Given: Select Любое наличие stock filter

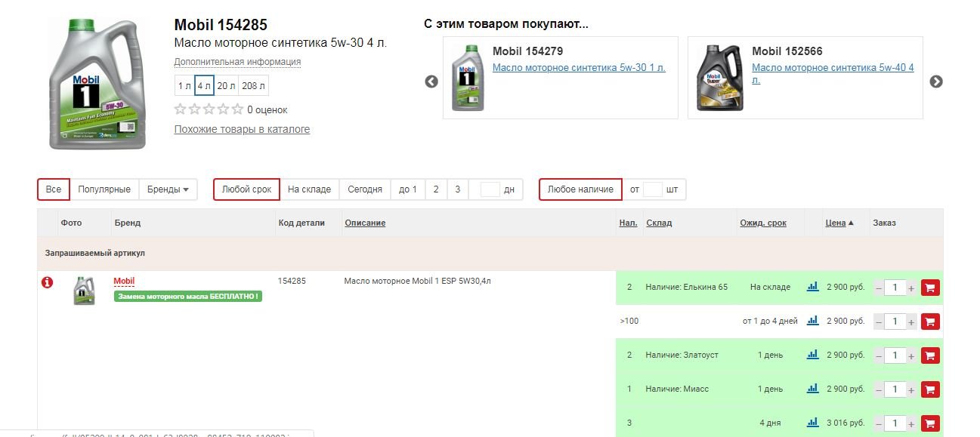Looking at the screenshot, I should click(x=580, y=189).
